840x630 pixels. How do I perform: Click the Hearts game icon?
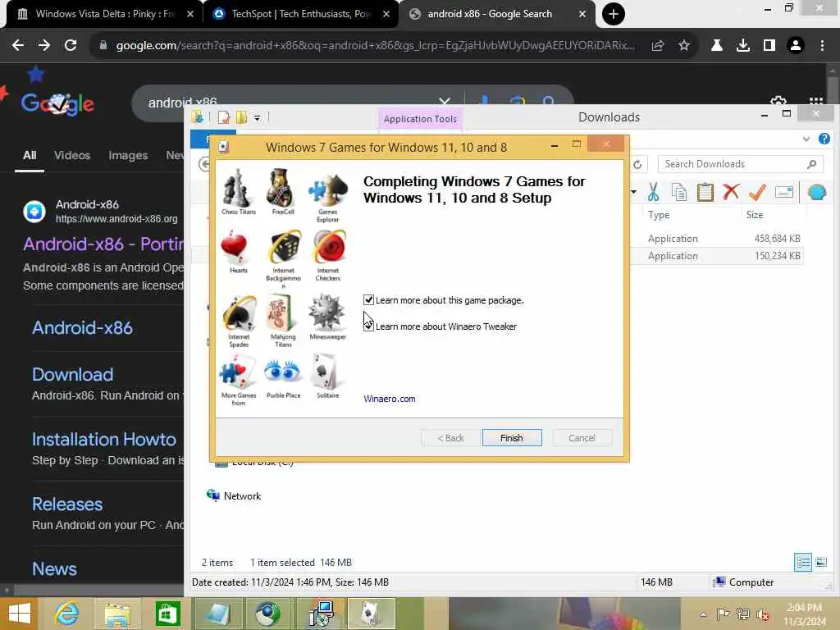pos(235,248)
